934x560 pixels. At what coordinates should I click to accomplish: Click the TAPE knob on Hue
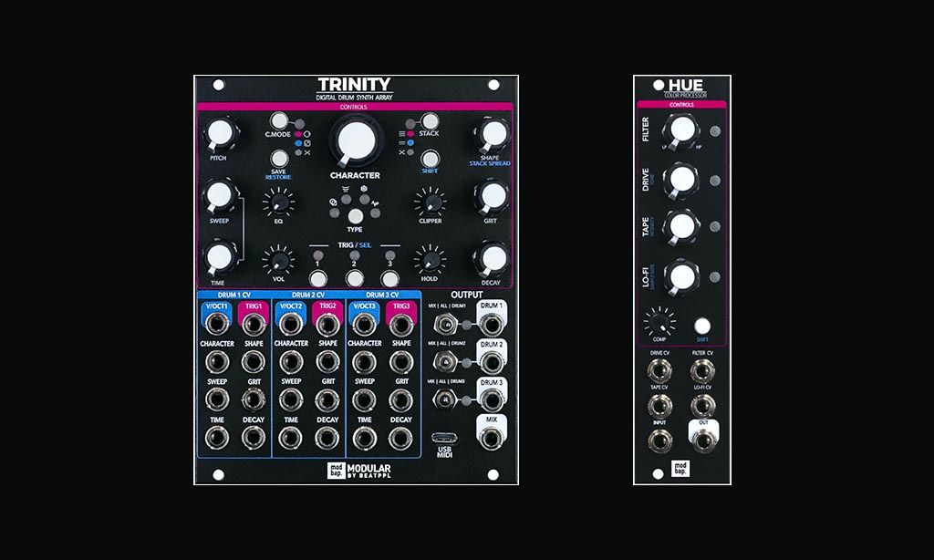[x=681, y=226]
